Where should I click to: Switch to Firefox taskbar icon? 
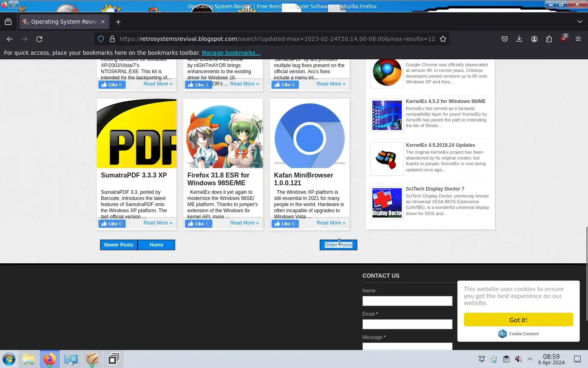(50, 359)
